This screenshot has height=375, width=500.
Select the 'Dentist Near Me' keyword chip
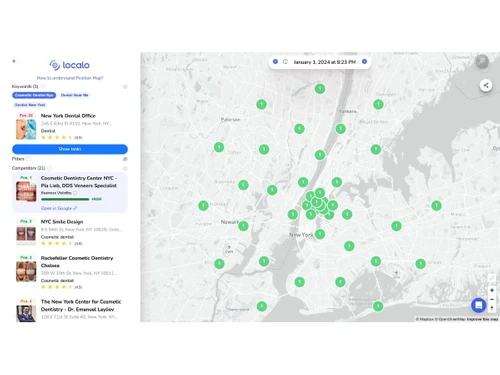tap(75, 95)
